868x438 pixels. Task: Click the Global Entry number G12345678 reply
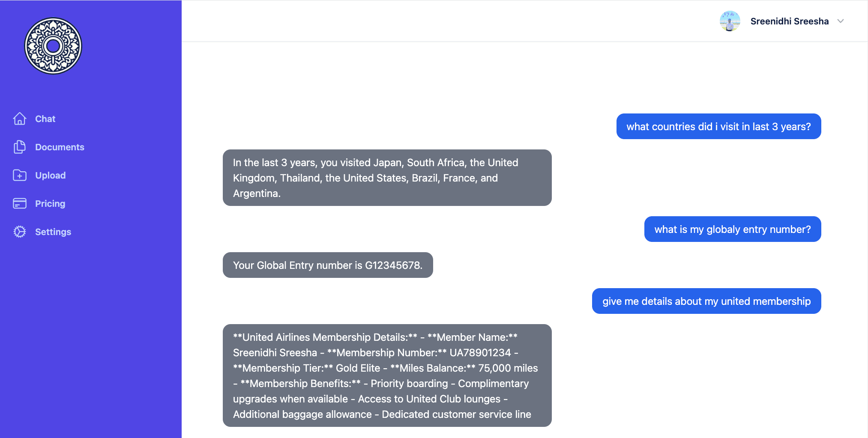pyautogui.click(x=328, y=265)
